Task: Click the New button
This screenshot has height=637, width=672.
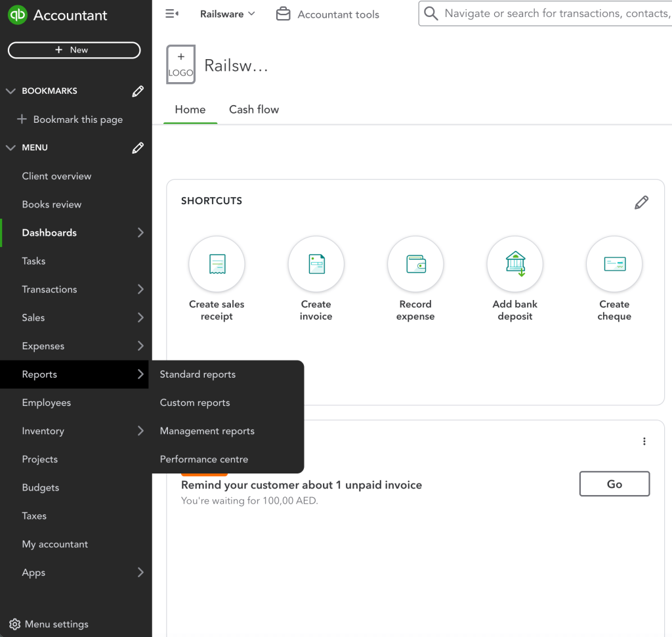Action: [73, 50]
